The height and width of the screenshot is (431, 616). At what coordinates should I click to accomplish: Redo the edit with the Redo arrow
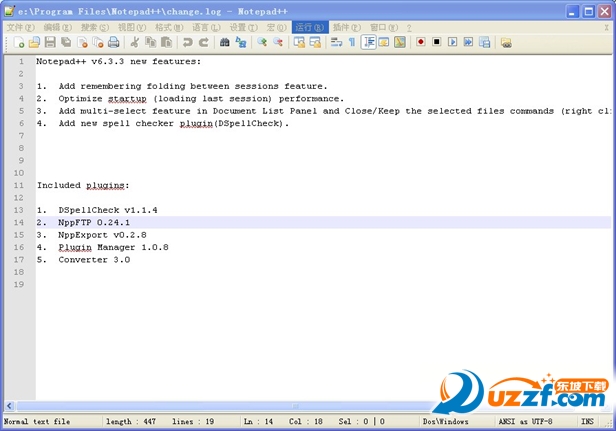point(204,42)
